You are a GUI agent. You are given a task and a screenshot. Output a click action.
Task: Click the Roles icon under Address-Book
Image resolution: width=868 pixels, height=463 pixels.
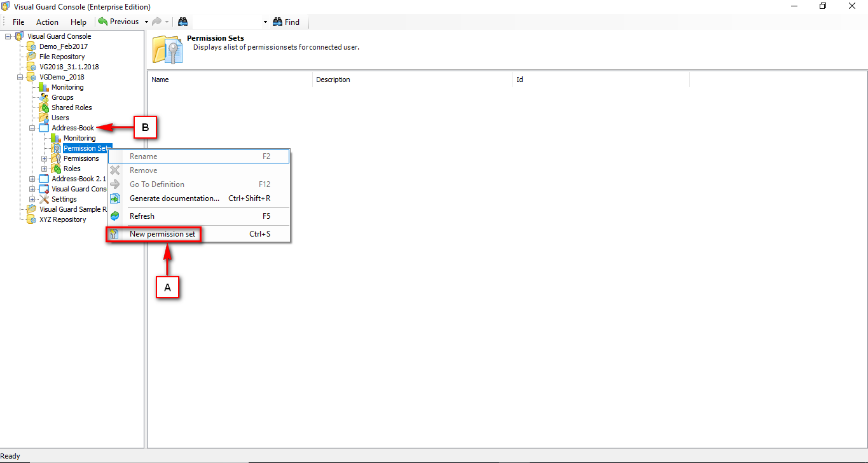point(56,169)
